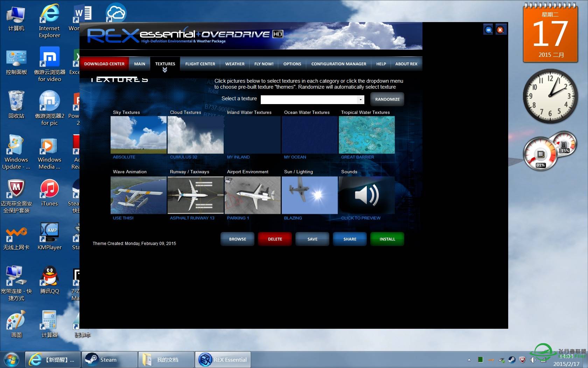Open the 画图 Paint shortcut

coord(16,324)
